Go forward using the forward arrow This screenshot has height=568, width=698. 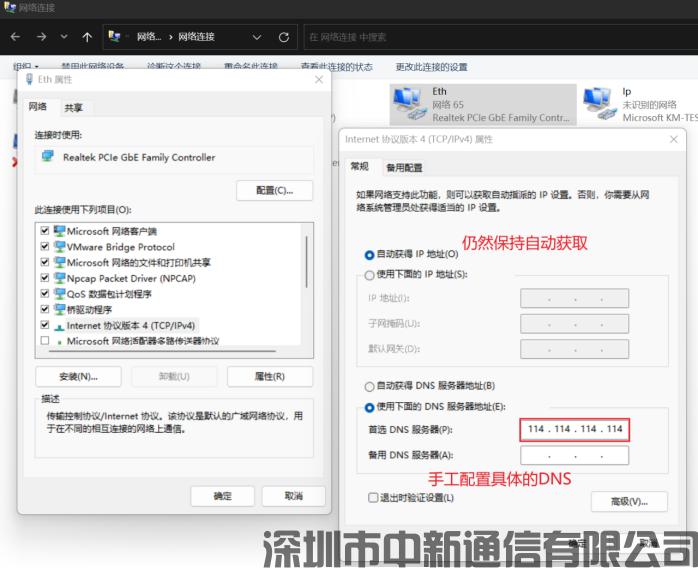pyautogui.click(x=41, y=37)
